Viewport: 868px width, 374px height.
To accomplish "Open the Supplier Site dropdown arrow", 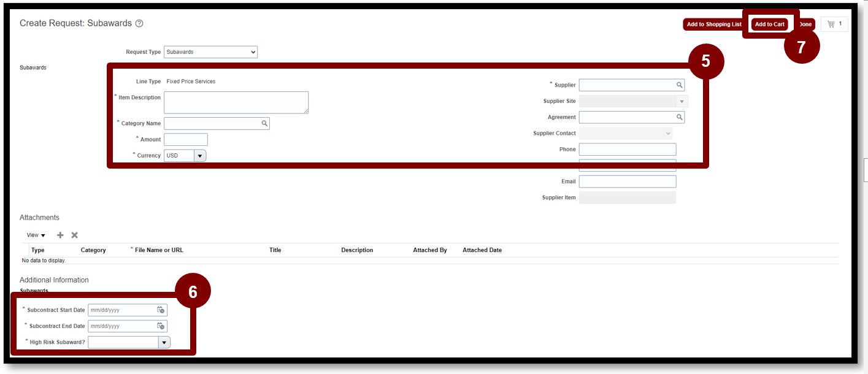I will [682, 101].
